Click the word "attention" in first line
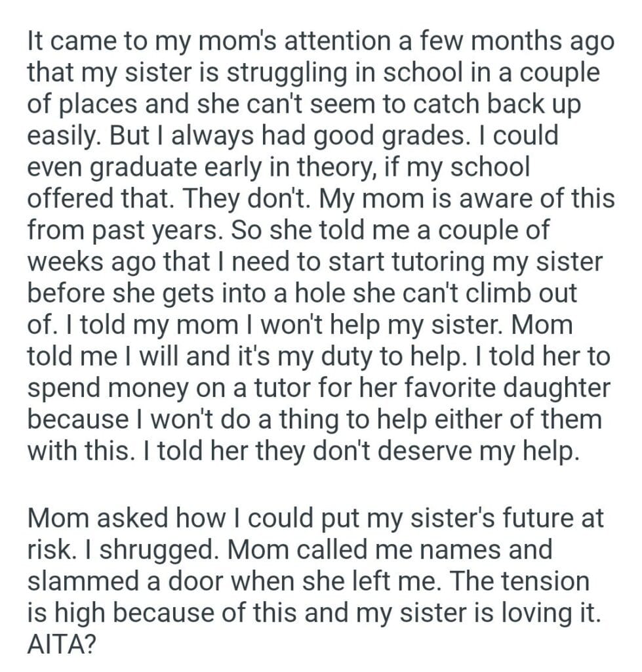642x672 pixels. (299, 41)
